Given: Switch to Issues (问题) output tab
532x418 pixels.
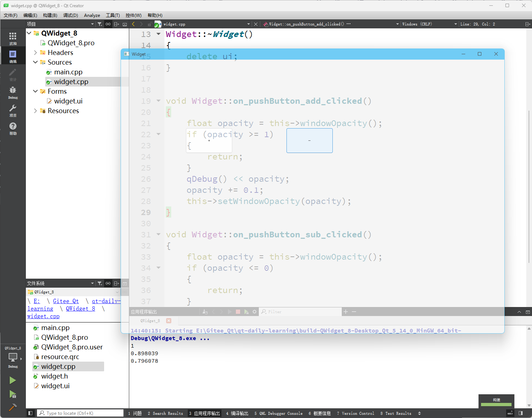Looking at the screenshot, I should tap(135, 413).
